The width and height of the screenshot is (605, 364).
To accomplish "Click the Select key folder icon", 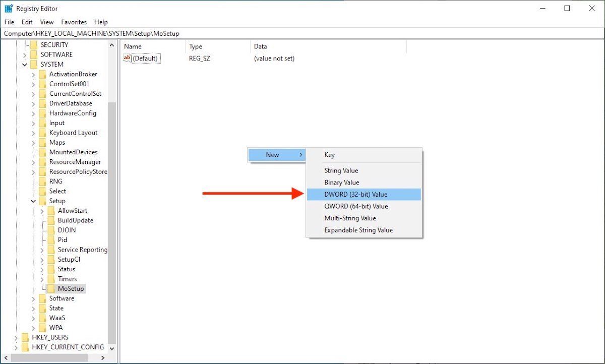I will pos(42,192).
